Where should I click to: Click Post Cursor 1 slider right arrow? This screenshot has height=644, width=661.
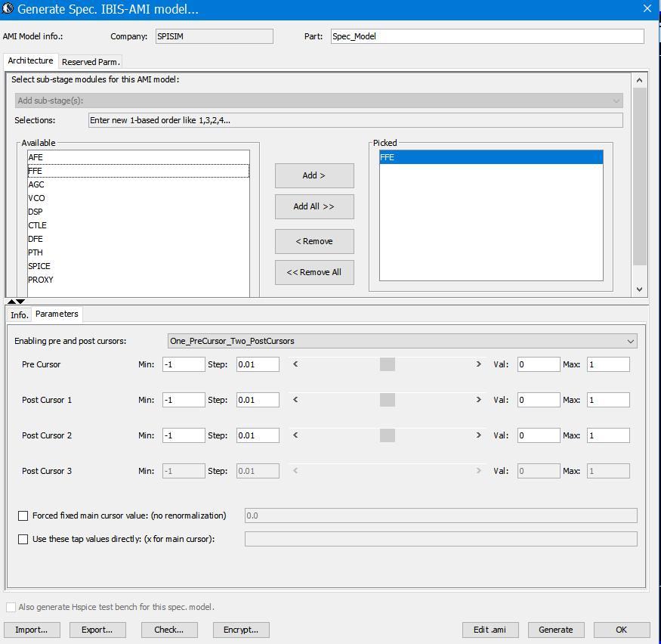(478, 400)
